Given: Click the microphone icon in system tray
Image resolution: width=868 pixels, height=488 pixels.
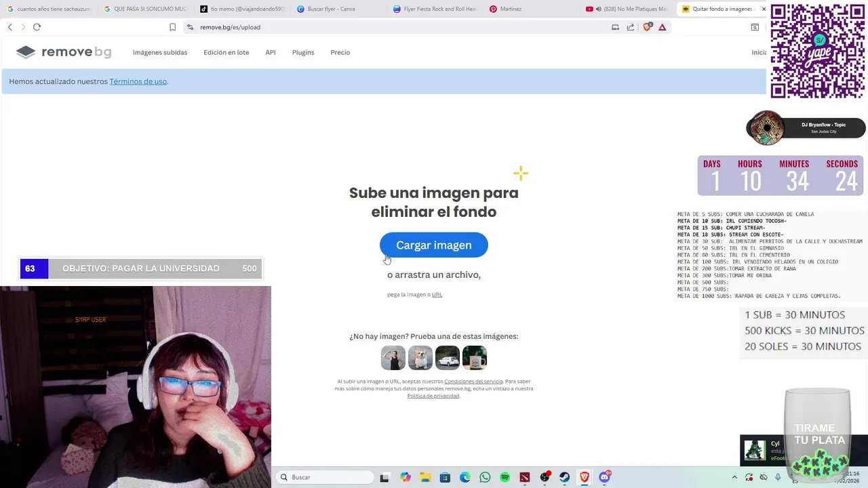Looking at the screenshot, I should pos(778,478).
